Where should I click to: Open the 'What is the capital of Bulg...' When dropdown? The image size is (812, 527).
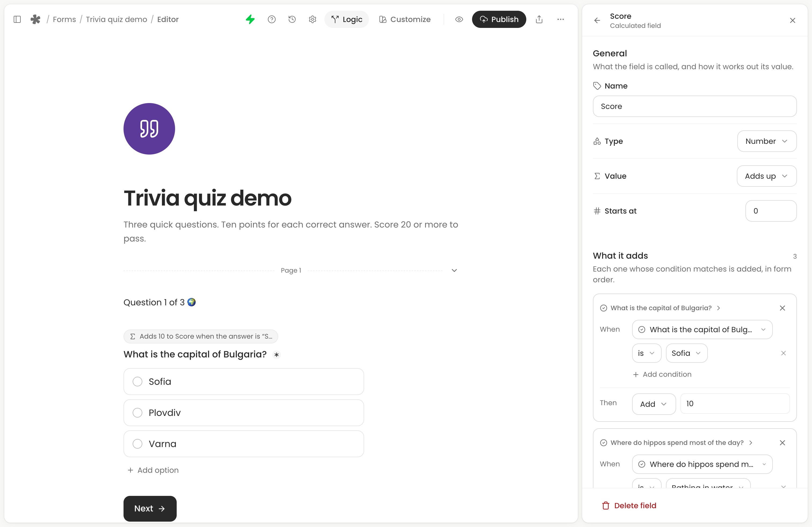click(x=702, y=330)
